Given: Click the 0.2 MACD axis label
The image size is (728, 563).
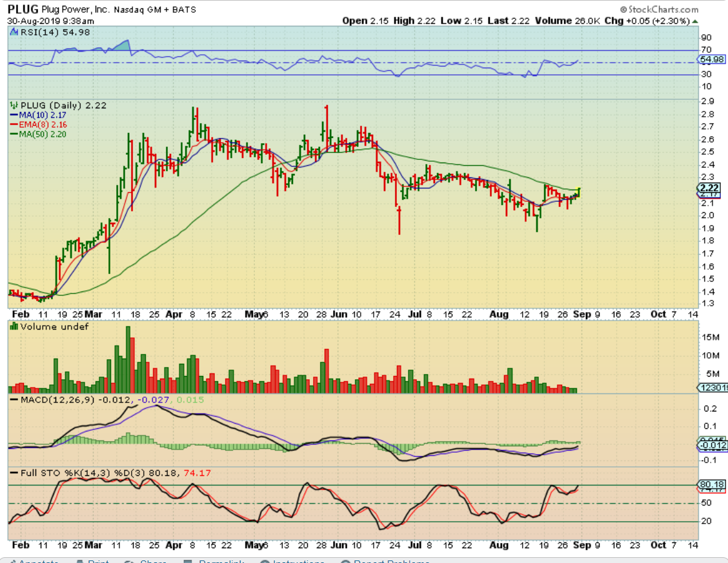Looking at the screenshot, I should [x=711, y=409].
